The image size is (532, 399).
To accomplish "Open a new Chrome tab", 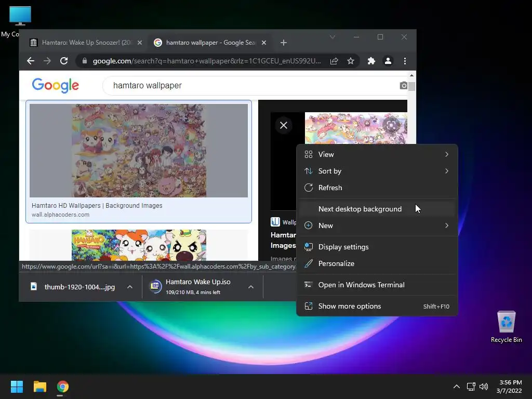I will tap(284, 43).
